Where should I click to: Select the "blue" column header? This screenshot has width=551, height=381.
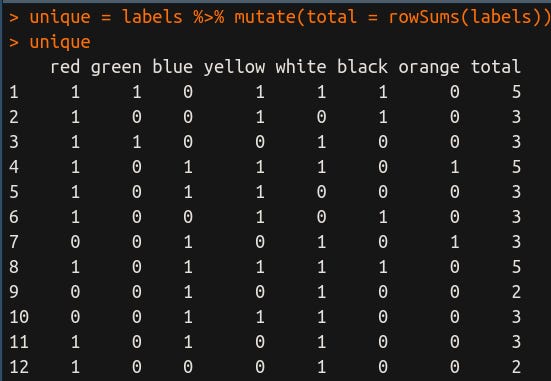[x=172, y=66]
